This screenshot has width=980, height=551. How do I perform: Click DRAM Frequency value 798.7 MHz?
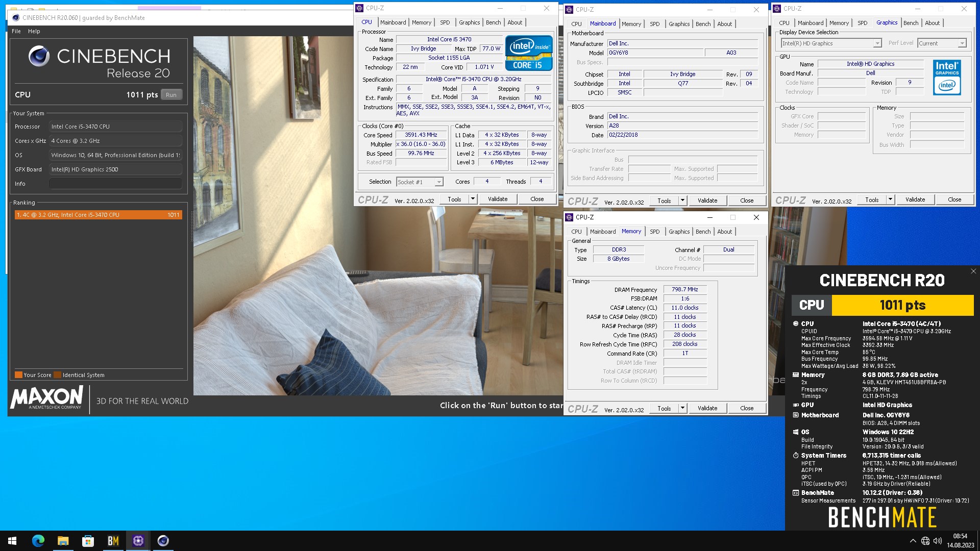pos(684,289)
